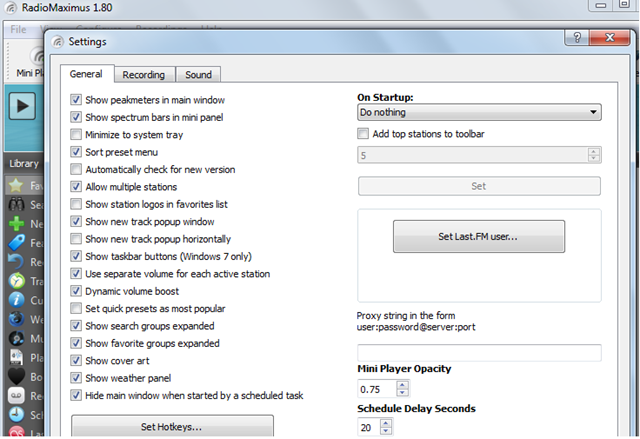Click the binoculars Search icon in Library
640x439 pixels.
point(15,205)
